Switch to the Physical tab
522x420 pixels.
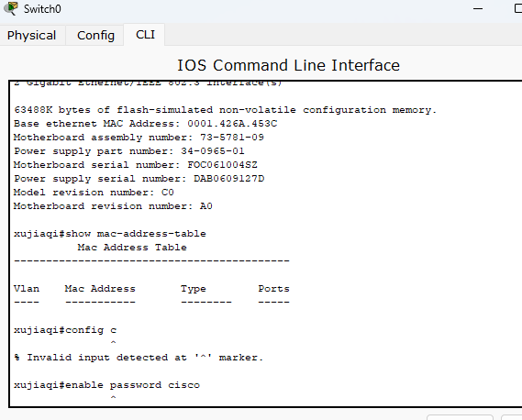point(31,35)
